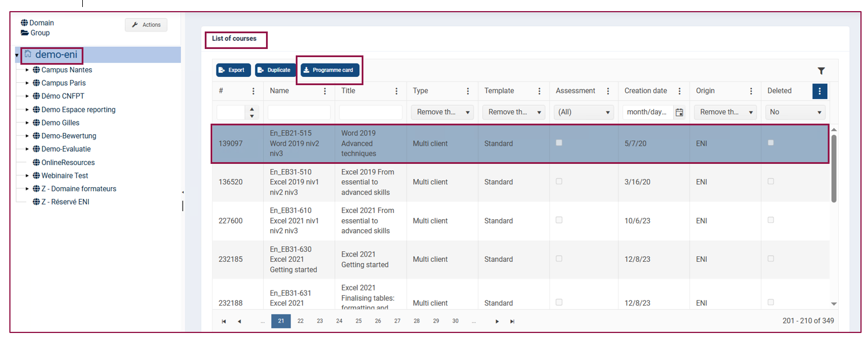The image size is (868, 340).
Task: Click the Group folder icon
Action: coord(25,33)
